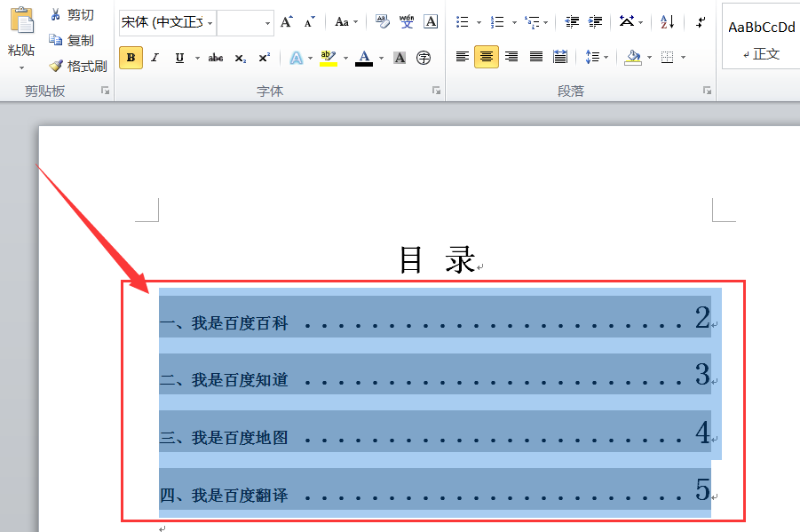
Task: Click entry 一、我是百度百科
Action: (x=224, y=323)
